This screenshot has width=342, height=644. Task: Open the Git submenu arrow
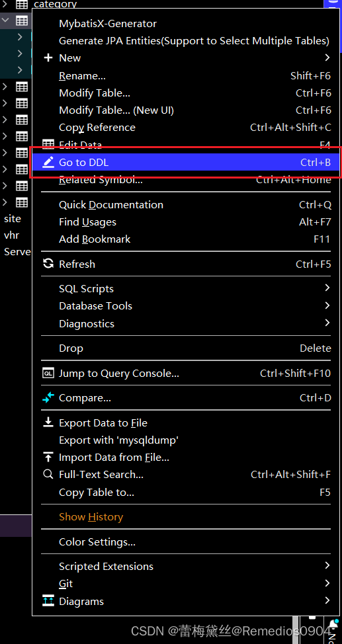point(327,583)
